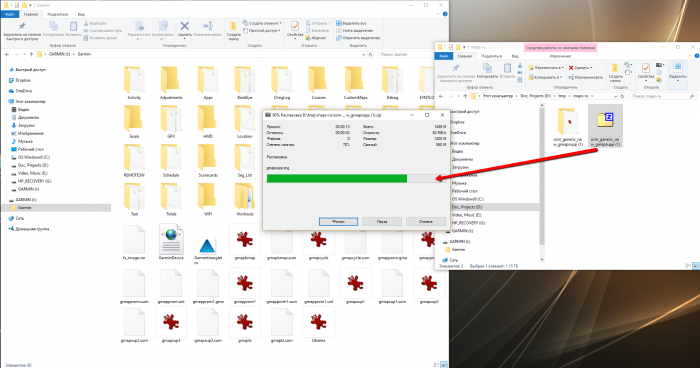Image resolution: width=700 pixels, height=368 pixels.
Task: Go back in the Garmin window
Action: (7, 54)
